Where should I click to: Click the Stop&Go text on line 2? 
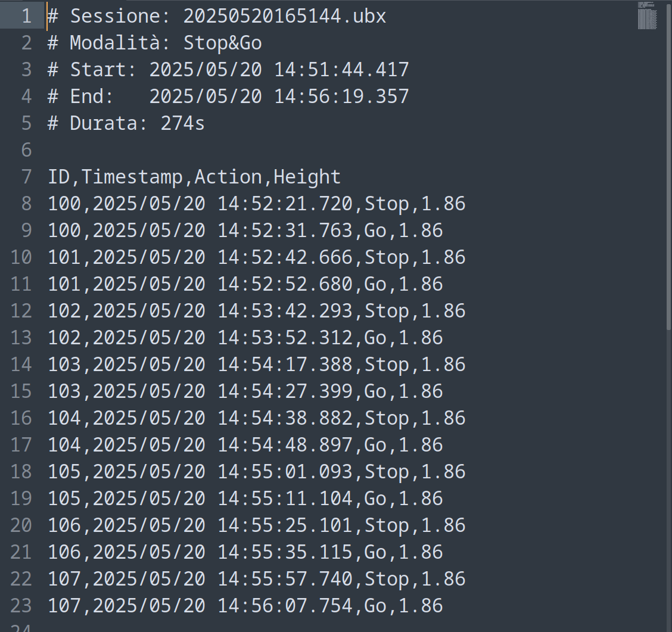[x=222, y=43]
